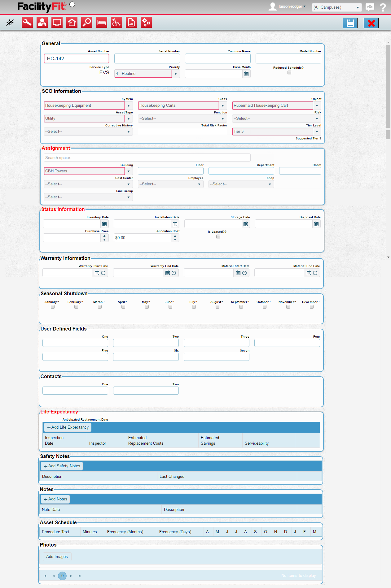Cancel editing with the red X icon
This screenshot has height=588, width=391.
point(371,23)
